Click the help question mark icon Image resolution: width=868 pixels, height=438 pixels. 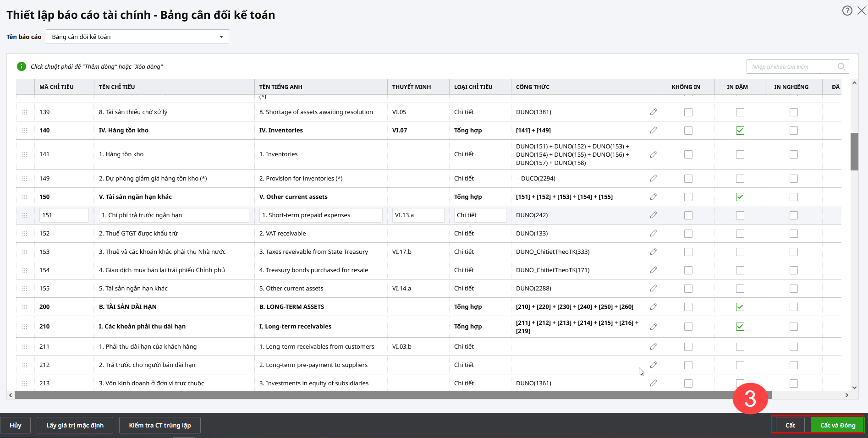[x=847, y=11]
